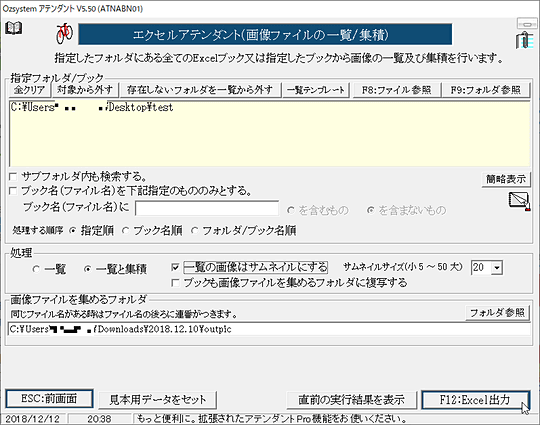Screen dimensions: 540x425
Task: Click 直前の実行結果を表示 button
Action: [351, 400]
